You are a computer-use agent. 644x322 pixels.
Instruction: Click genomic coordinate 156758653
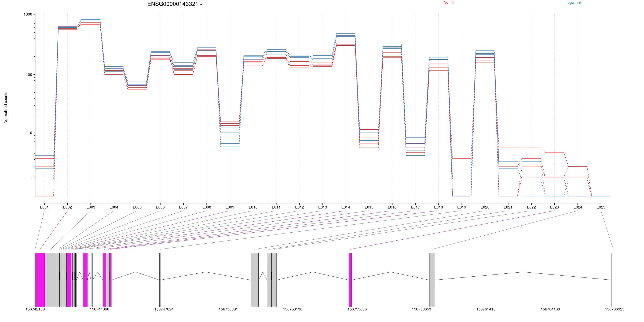(422, 309)
